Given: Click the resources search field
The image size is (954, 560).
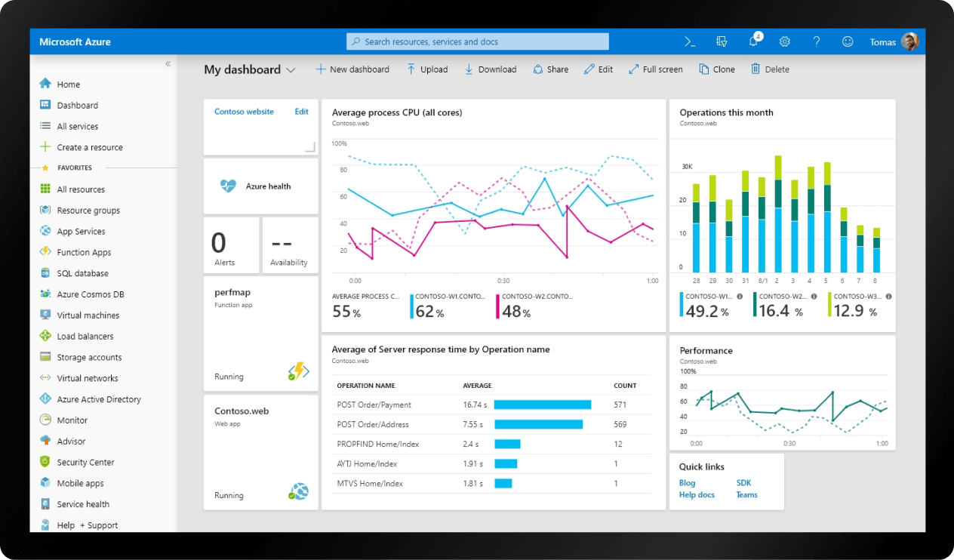Looking at the screenshot, I should coord(477,42).
